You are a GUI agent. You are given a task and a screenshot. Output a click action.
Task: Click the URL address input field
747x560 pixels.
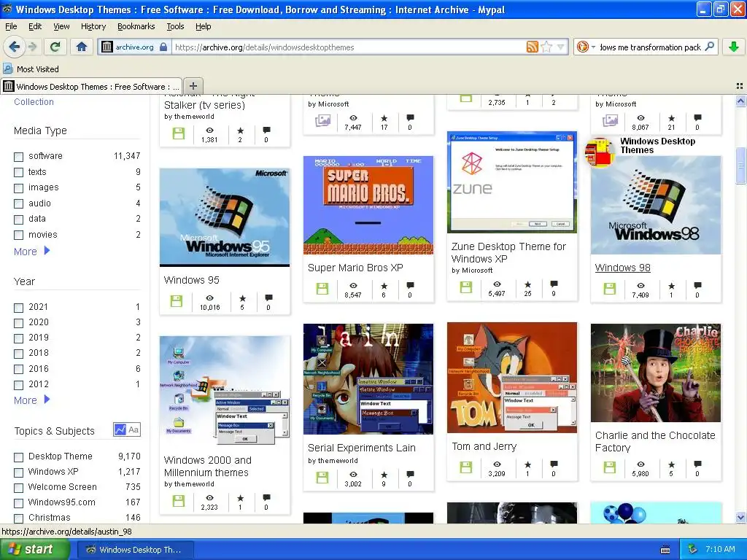pos(349,47)
